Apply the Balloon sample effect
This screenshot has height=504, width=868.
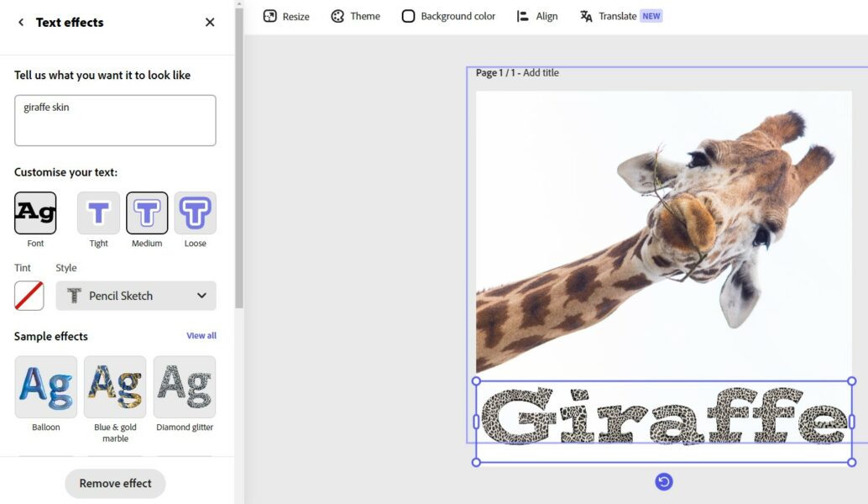point(45,387)
